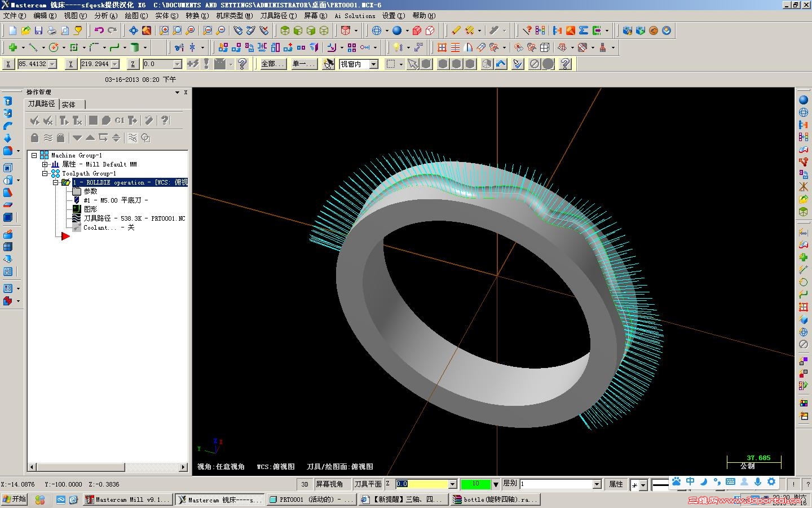Toggle the standard selection arrow button
This screenshot has height=508, width=812.
(x=413, y=64)
